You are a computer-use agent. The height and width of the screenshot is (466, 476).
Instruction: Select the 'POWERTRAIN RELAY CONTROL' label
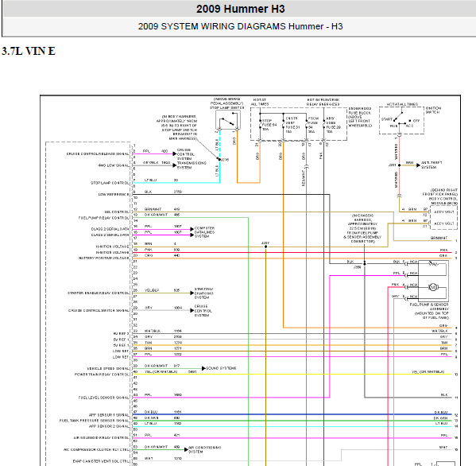[102, 375]
